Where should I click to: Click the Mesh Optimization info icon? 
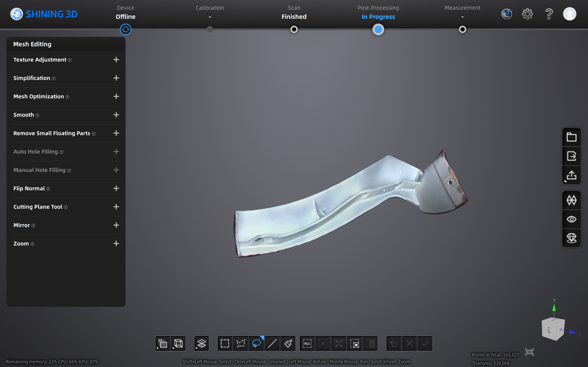67,97
